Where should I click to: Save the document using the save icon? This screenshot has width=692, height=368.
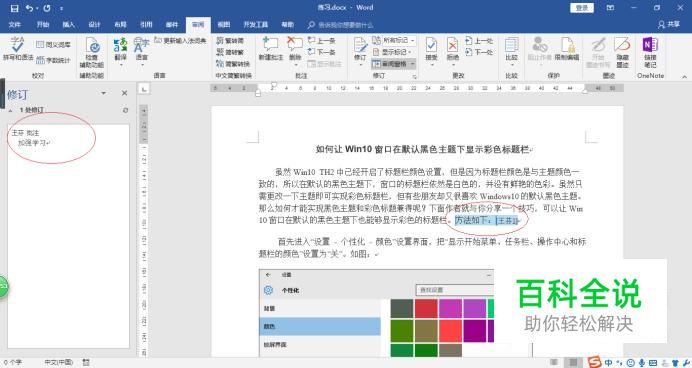(15, 8)
